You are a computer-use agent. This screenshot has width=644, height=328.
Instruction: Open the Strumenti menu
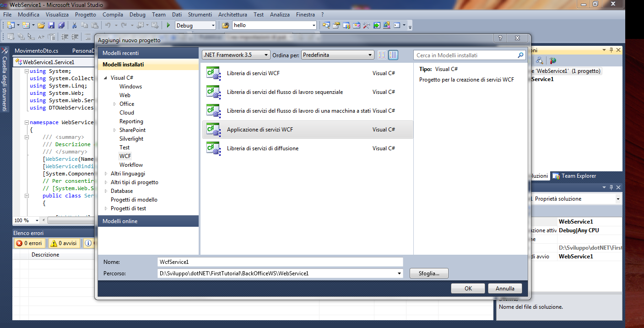pyautogui.click(x=200, y=15)
